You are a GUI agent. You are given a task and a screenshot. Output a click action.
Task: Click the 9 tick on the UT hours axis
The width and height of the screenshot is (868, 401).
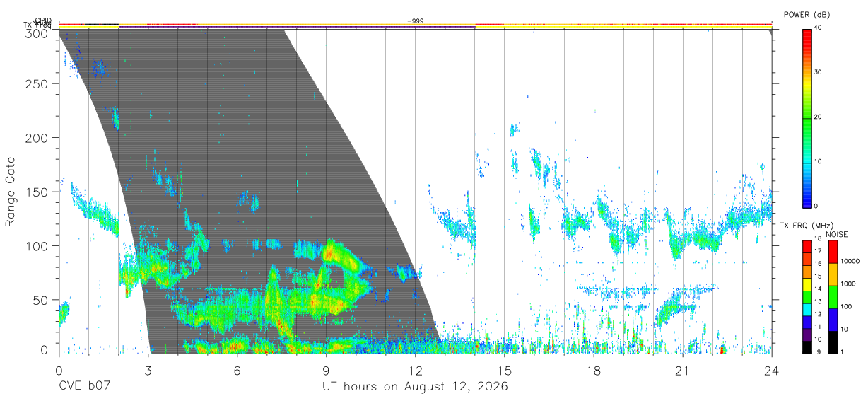[326, 370]
